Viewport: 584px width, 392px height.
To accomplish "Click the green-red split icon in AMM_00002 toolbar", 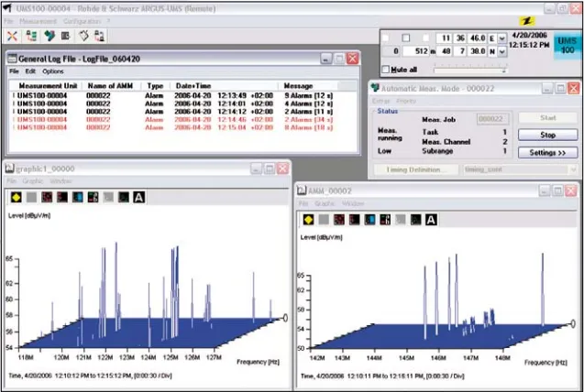I will click(385, 220).
